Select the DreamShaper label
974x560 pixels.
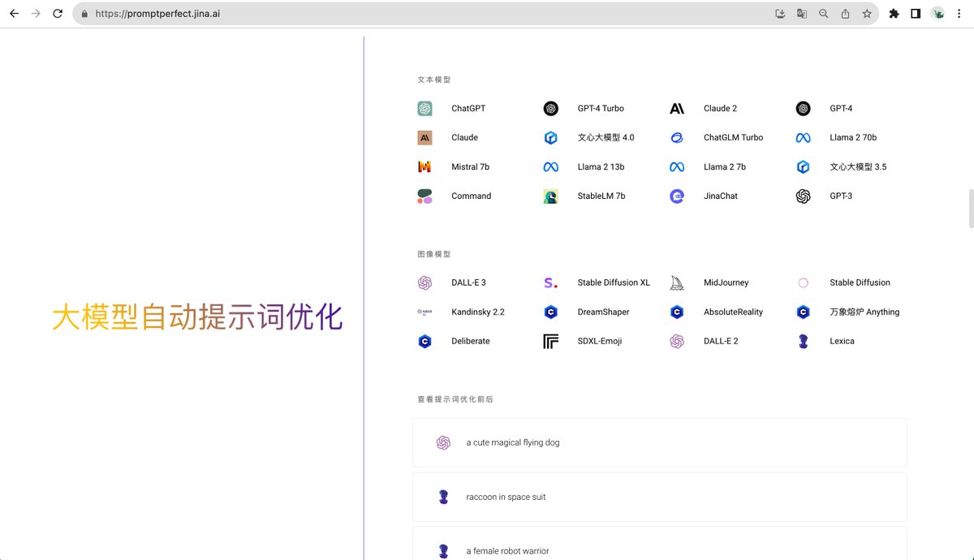pyautogui.click(x=603, y=312)
